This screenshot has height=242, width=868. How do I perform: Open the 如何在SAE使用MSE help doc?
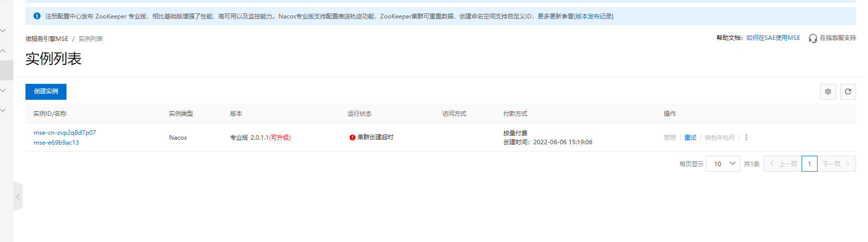[x=773, y=38]
